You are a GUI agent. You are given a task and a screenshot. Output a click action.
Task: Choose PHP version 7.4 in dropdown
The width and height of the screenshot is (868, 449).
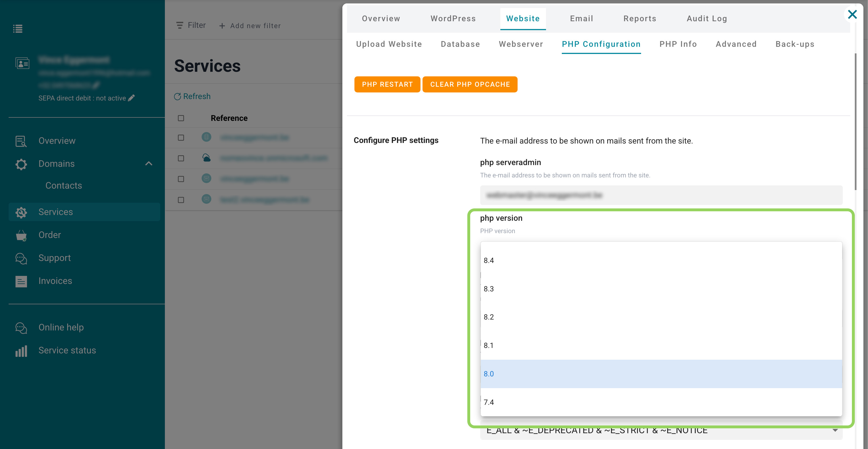[661, 402]
